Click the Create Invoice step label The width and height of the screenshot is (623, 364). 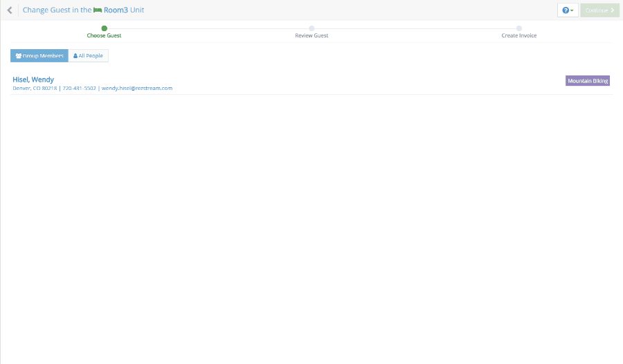518,35
